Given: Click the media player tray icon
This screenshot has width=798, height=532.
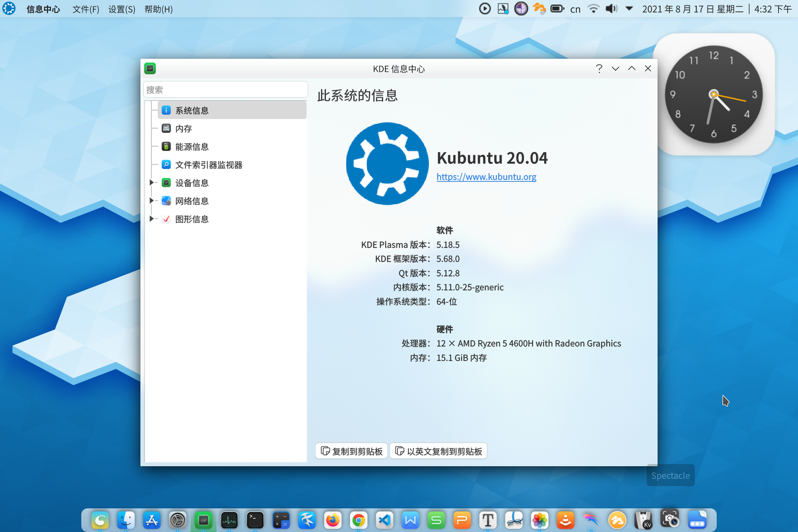Looking at the screenshot, I should [x=485, y=8].
